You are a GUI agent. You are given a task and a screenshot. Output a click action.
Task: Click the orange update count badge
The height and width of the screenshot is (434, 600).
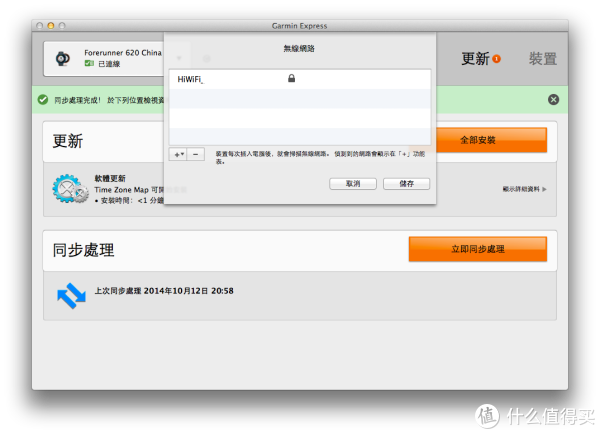click(x=497, y=59)
